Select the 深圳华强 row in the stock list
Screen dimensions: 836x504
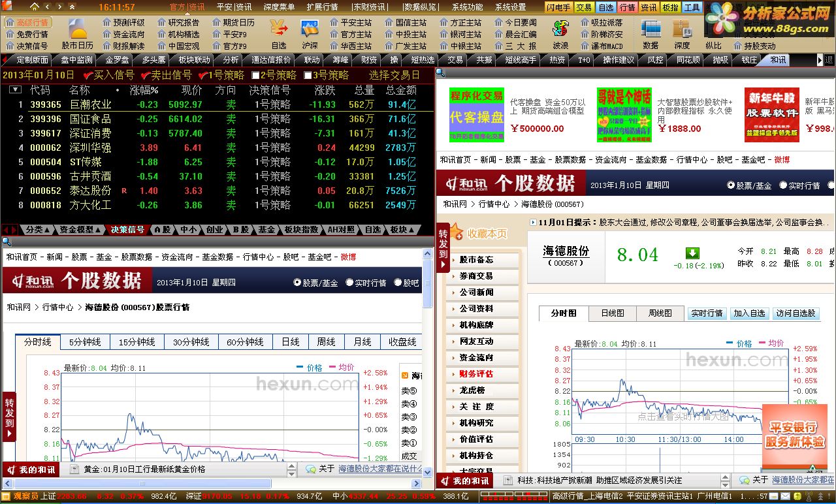(x=218, y=148)
